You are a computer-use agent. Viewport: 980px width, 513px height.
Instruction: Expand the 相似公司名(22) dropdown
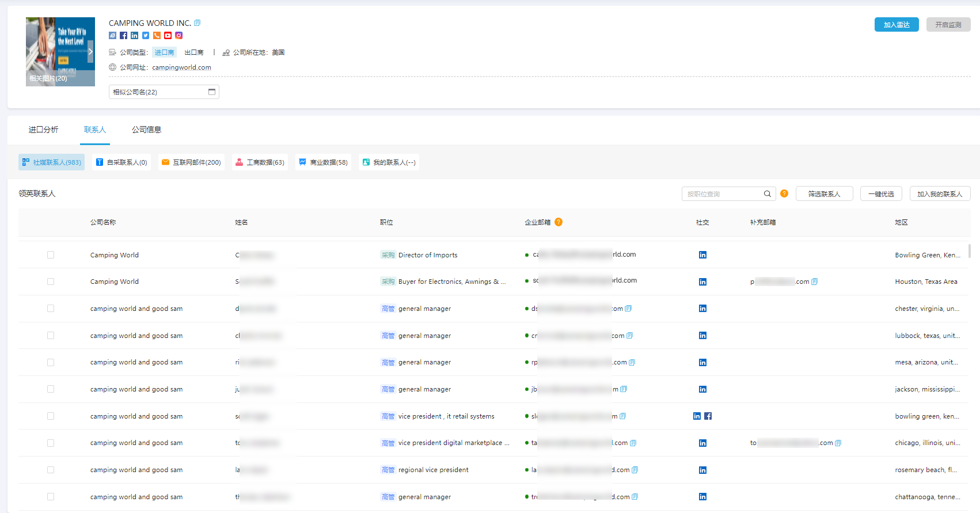164,92
